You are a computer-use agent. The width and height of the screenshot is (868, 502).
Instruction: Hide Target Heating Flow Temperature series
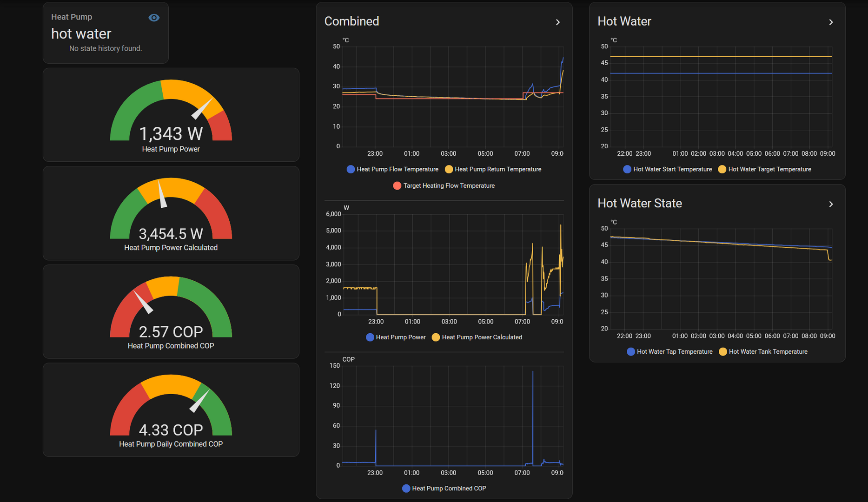click(x=444, y=185)
